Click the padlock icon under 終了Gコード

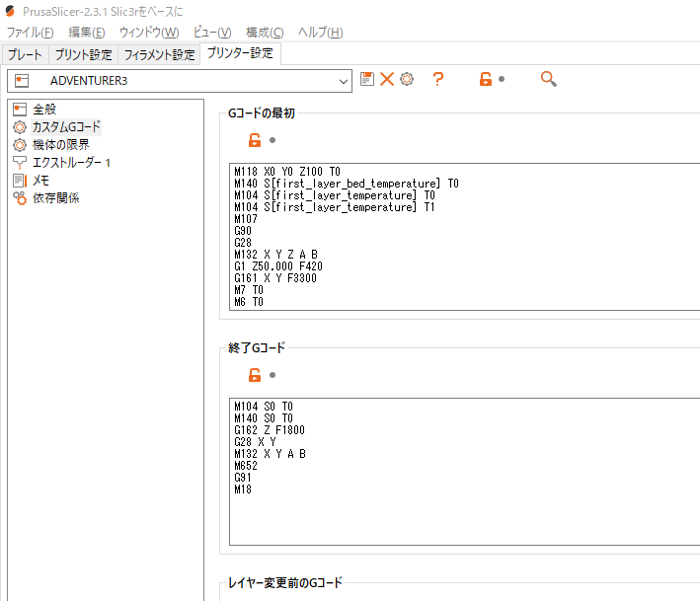(255, 375)
